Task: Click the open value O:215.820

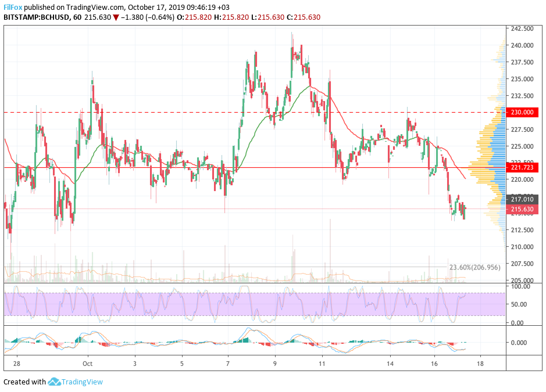Action: click(x=194, y=17)
